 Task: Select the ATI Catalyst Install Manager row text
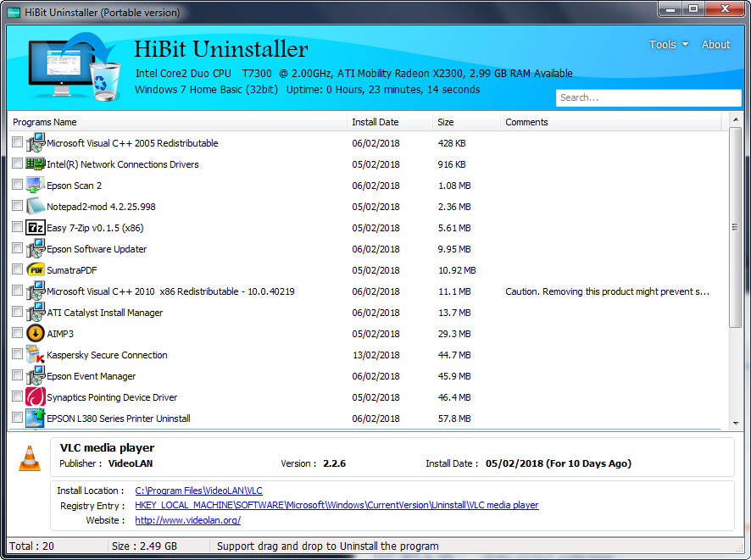[104, 313]
